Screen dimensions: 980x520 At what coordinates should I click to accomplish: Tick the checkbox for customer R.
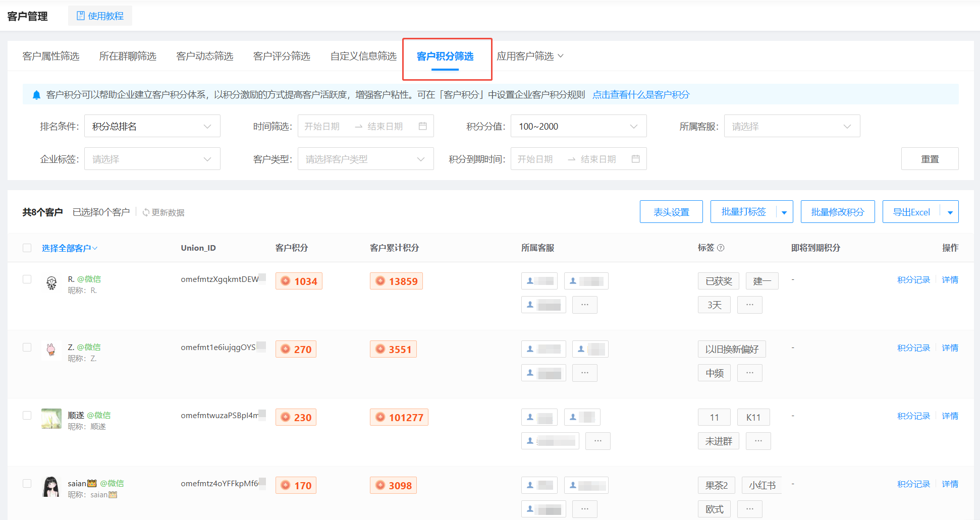(27, 279)
